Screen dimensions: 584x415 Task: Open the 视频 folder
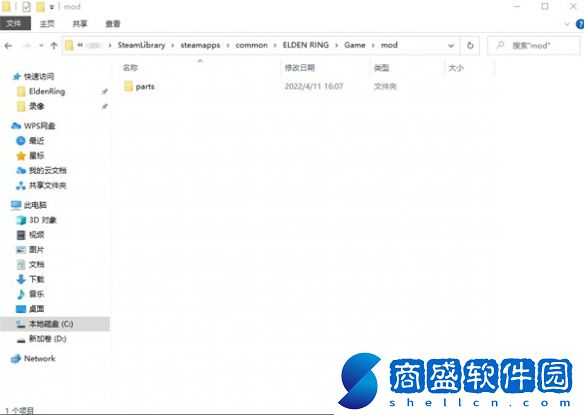coord(36,234)
